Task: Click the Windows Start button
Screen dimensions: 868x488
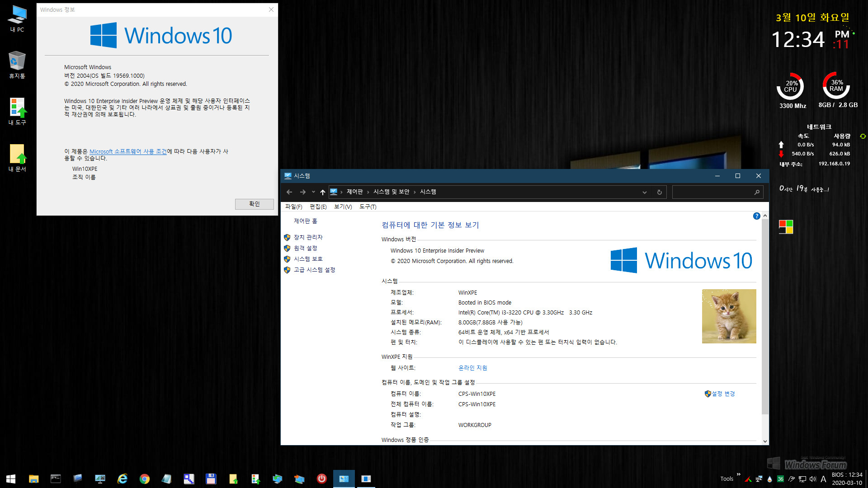Action: pos(11,479)
